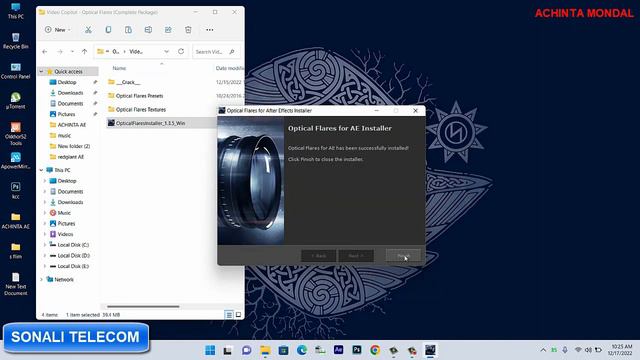Open the Control Panel desktop icon

(16, 71)
